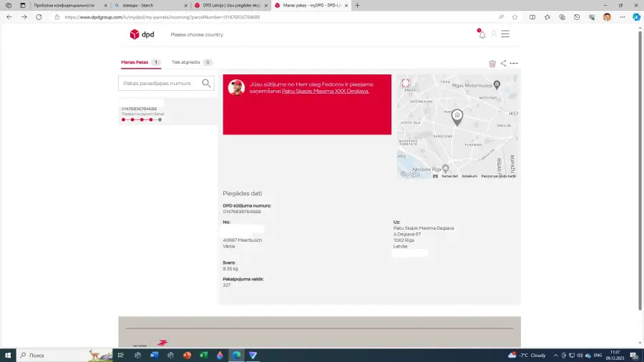Open the tab actions menu
Screen dimensions: 644x362
coord(23,5)
